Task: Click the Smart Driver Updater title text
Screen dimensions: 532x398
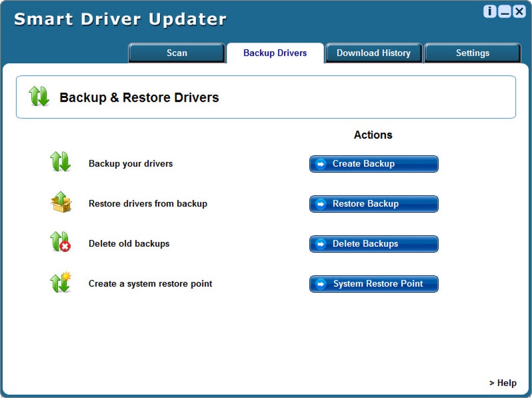Action: (x=120, y=19)
